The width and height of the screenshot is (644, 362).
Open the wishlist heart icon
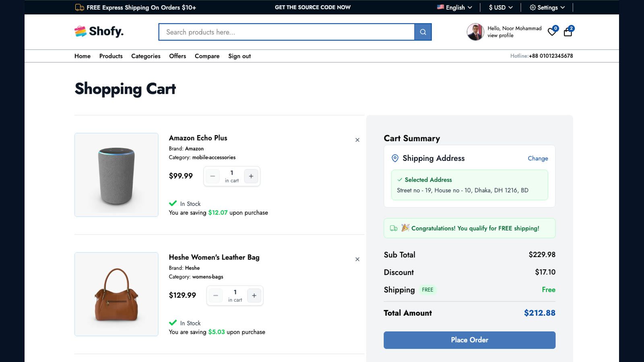pos(552,32)
